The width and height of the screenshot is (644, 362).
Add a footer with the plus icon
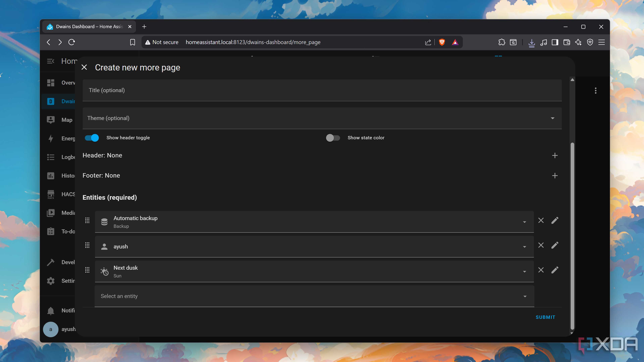pyautogui.click(x=555, y=176)
